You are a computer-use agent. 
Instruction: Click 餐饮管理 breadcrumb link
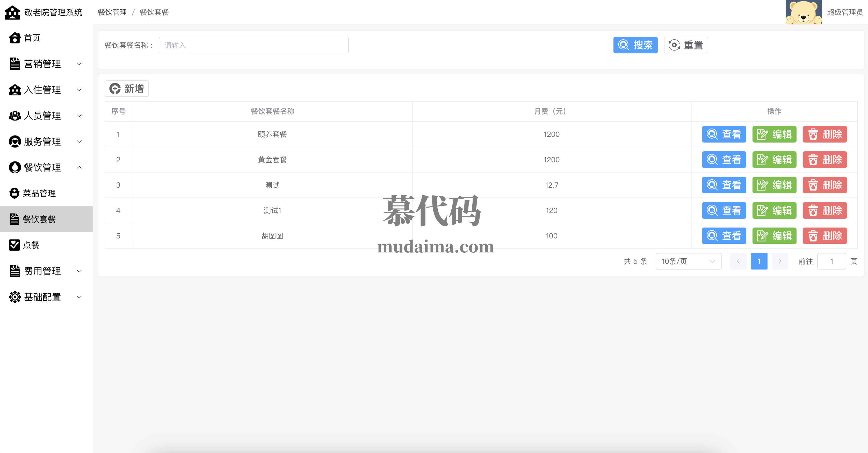pyautogui.click(x=112, y=12)
